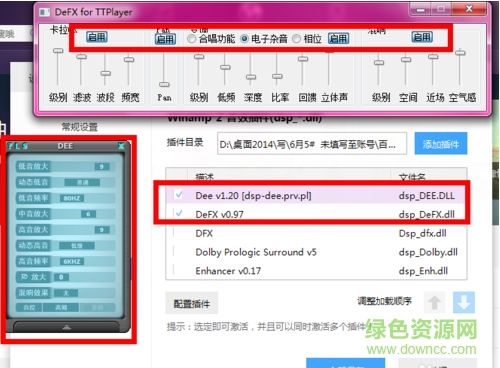The width and height of the screenshot is (500, 368).
Task: Click the 动态低音 value 普通 in DEE
Action: (82, 182)
